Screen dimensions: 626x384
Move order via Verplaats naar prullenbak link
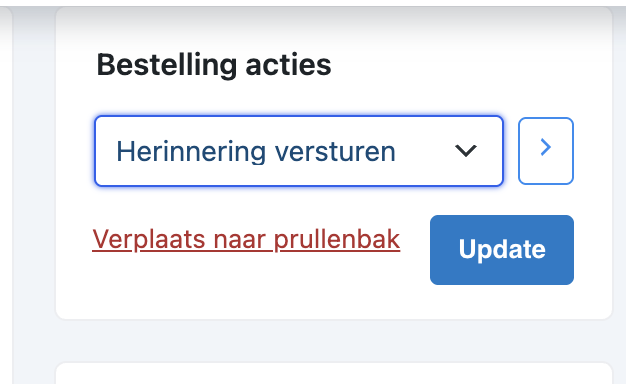point(246,240)
